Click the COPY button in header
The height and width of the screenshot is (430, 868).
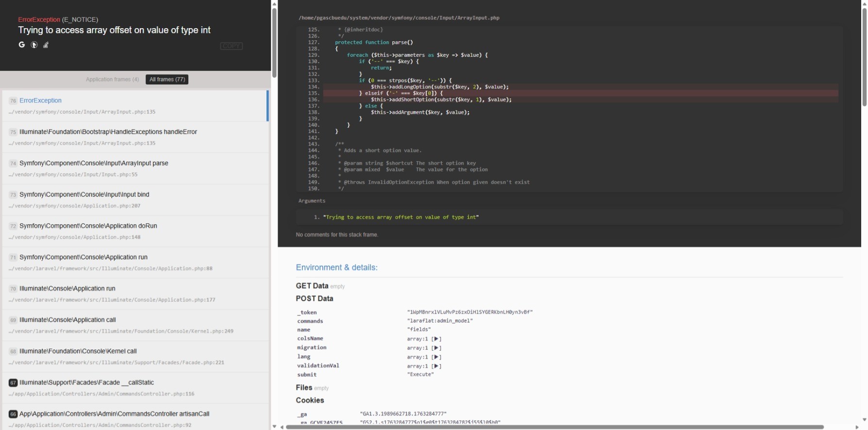pos(231,46)
